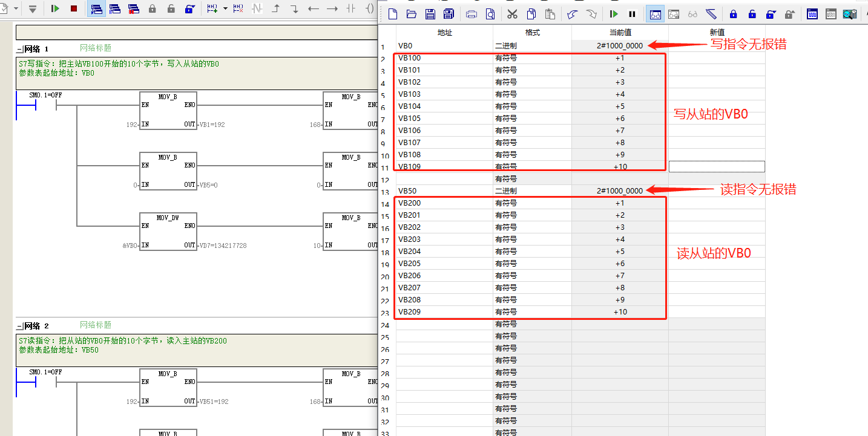Open a file with the folder icon
This screenshot has height=436, width=868.
point(411,14)
